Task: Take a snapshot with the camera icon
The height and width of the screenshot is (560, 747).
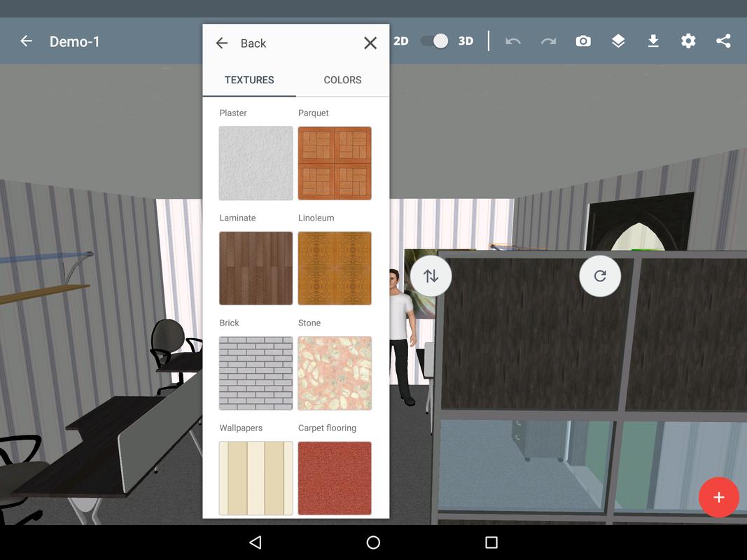Action: tap(583, 41)
